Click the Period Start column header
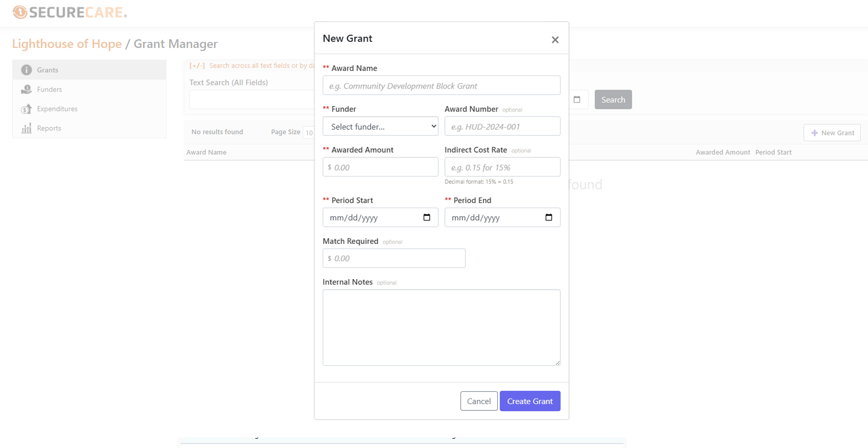868x448 pixels. 773,152
